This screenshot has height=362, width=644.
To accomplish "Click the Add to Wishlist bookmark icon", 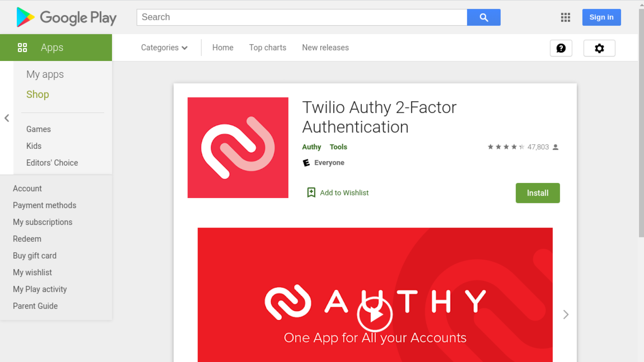I will coord(311,192).
